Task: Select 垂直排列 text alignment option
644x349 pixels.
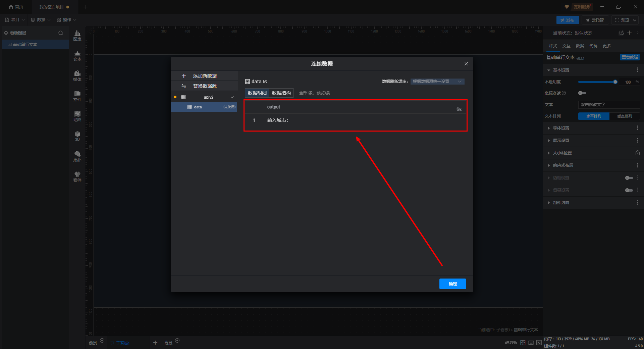Action: pos(625,116)
